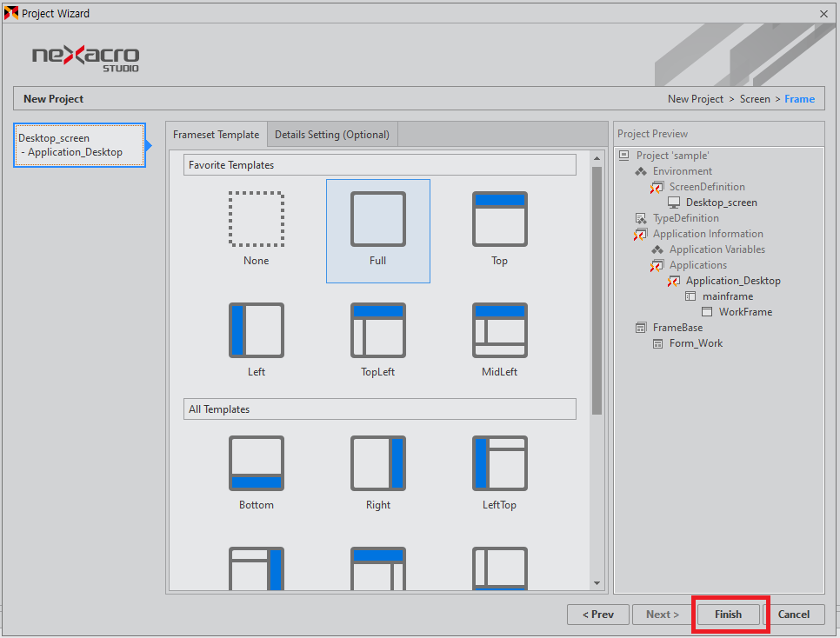Cancel the Project Wizard

(x=793, y=615)
